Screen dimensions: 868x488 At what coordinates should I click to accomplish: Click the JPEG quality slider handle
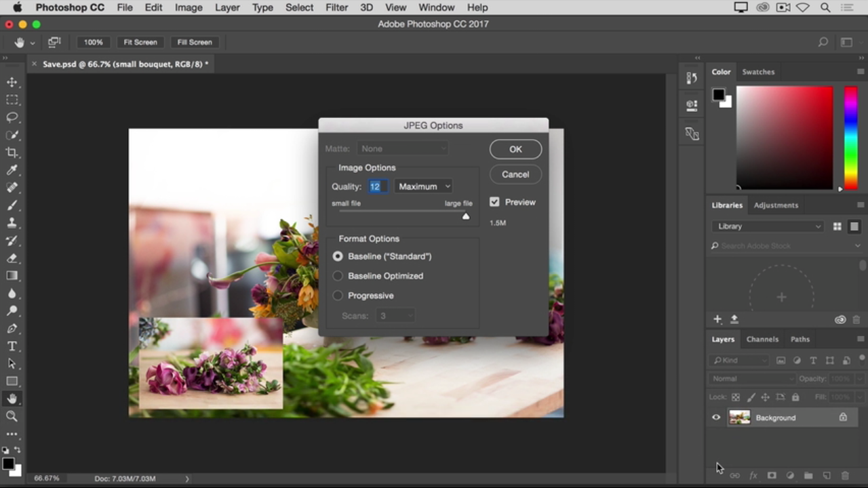(x=466, y=216)
